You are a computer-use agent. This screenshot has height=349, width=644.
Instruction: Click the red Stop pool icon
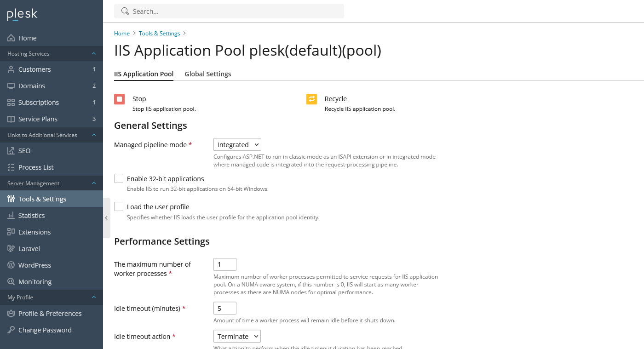tap(120, 99)
